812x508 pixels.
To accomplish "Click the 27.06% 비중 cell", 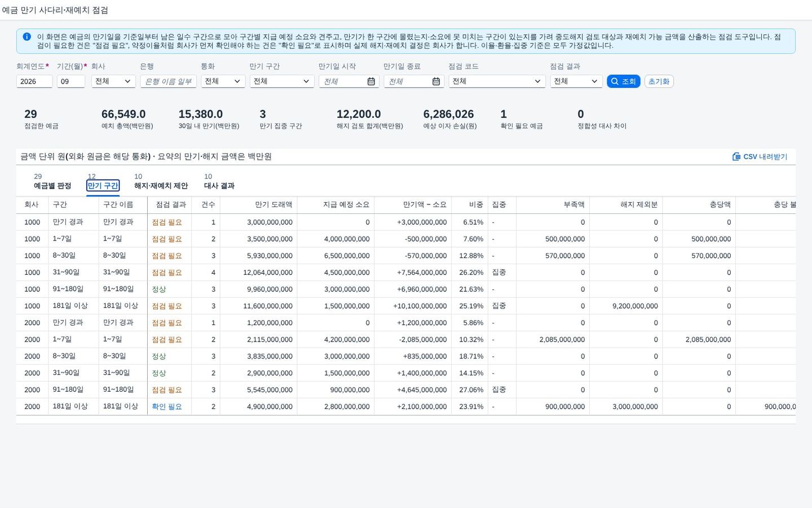I will click(471, 390).
